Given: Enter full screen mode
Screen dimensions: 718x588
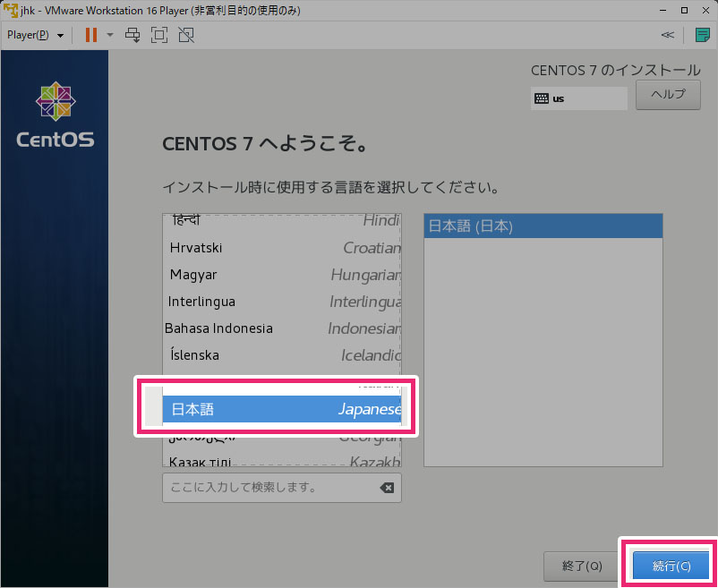Looking at the screenshot, I should point(159,35).
